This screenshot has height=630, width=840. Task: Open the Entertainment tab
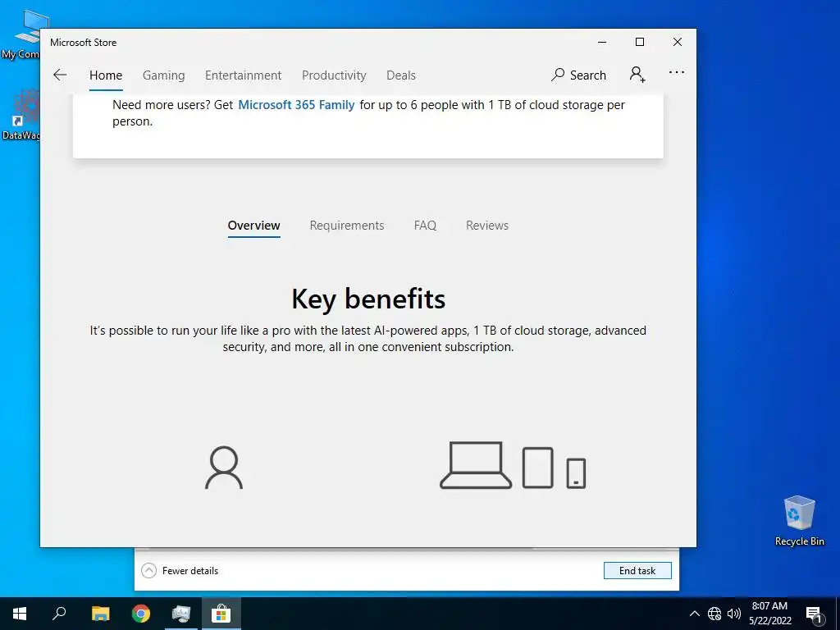[x=243, y=75]
